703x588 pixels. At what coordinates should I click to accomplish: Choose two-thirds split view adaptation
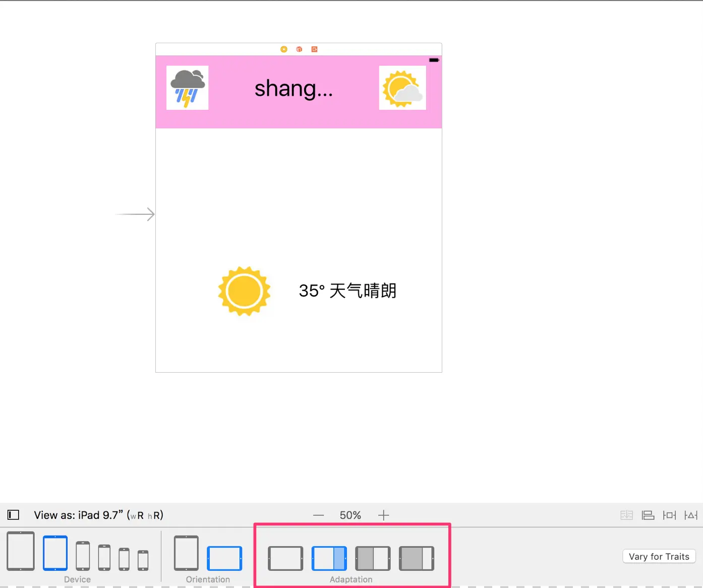coord(329,558)
